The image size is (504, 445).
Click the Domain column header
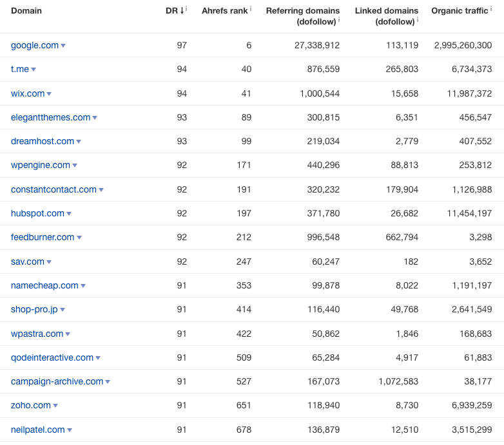(x=26, y=10)
